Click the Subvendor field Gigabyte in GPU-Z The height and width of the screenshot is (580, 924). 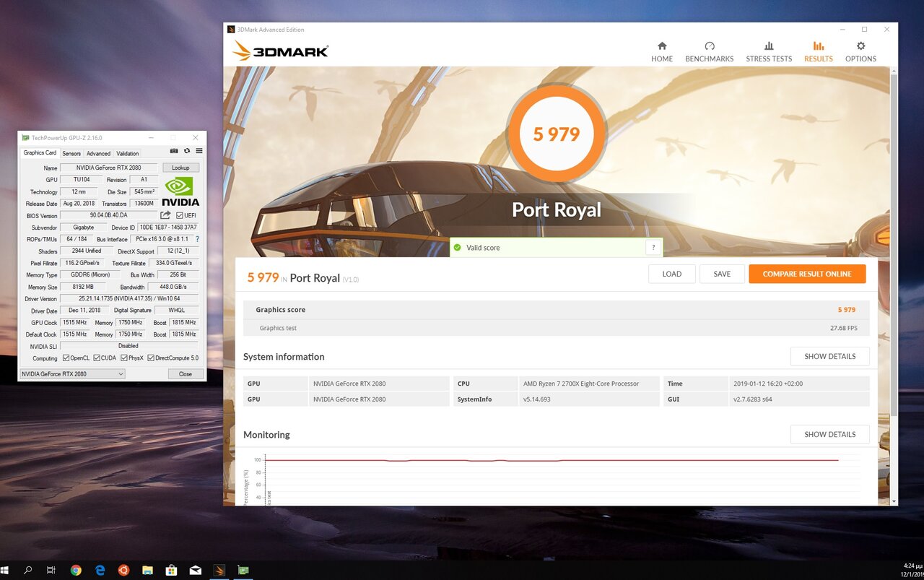[x=83, y=228]
